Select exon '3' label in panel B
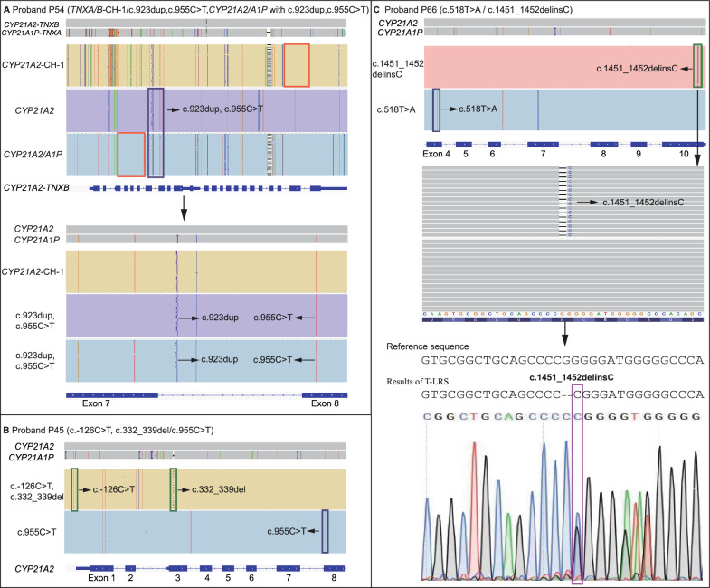Screen dimensions: 710x588 (x=178, y=577)
